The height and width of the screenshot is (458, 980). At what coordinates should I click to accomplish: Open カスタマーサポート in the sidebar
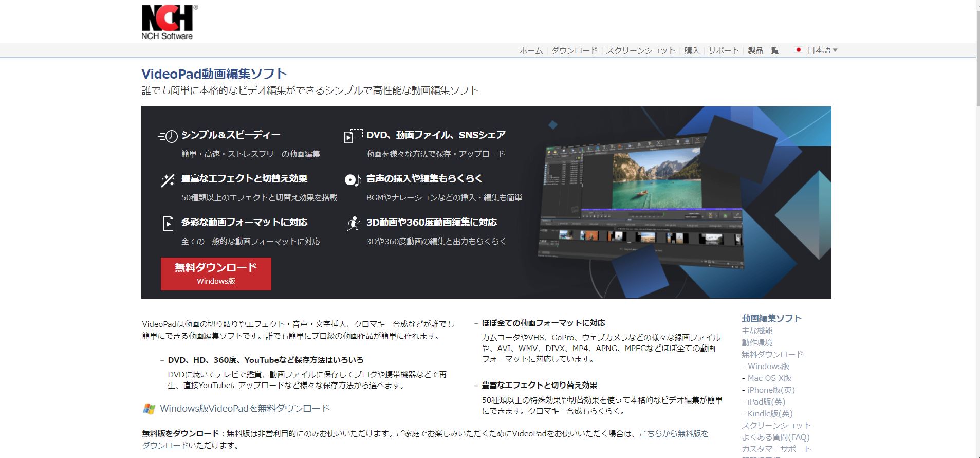(776, 449)
